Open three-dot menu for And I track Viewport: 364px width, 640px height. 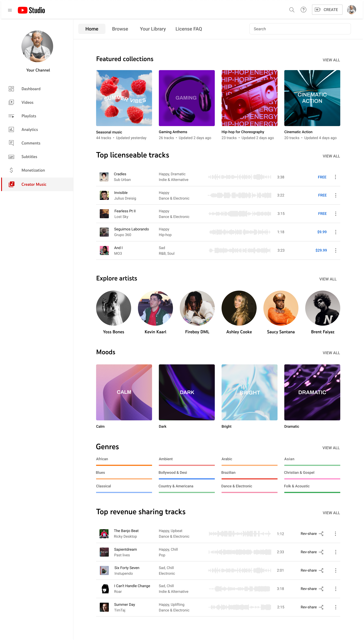pyautogui.click(x=336, y=250)
